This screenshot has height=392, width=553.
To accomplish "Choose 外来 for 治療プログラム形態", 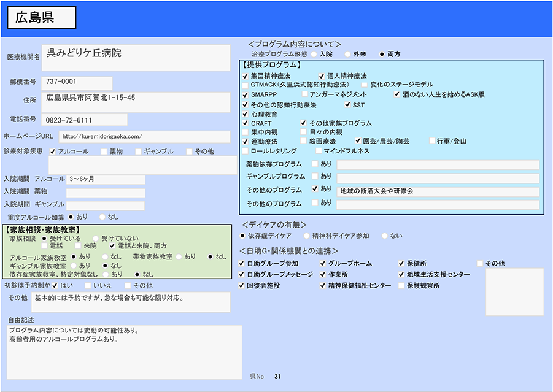I will (x=348, y=54).
